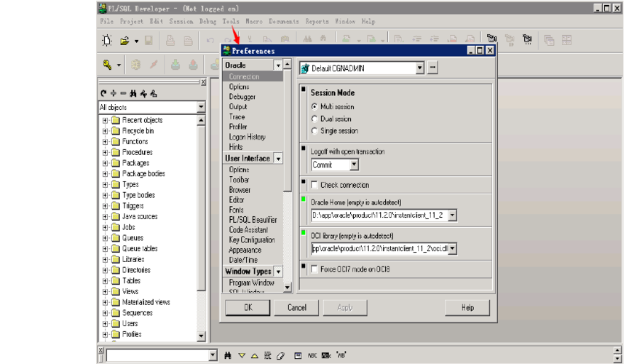This screenshot has height=364, width=637.
Task: Click the Execute gear toolbar icon
Action: click(135, 65)
